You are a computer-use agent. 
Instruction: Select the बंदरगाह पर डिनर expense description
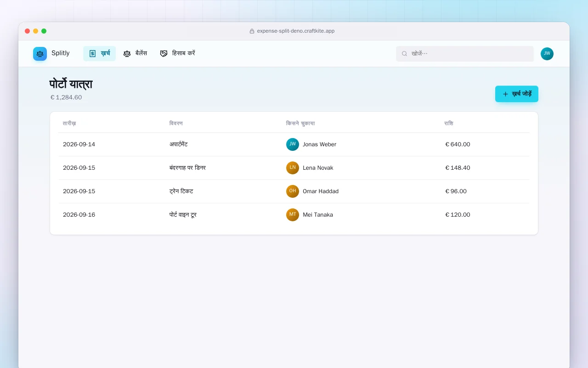(x=187, y=168)
